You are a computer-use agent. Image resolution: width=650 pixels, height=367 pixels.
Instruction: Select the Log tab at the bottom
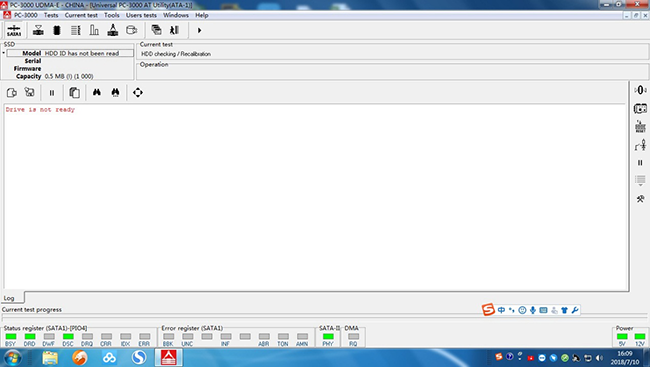point(9,298)
